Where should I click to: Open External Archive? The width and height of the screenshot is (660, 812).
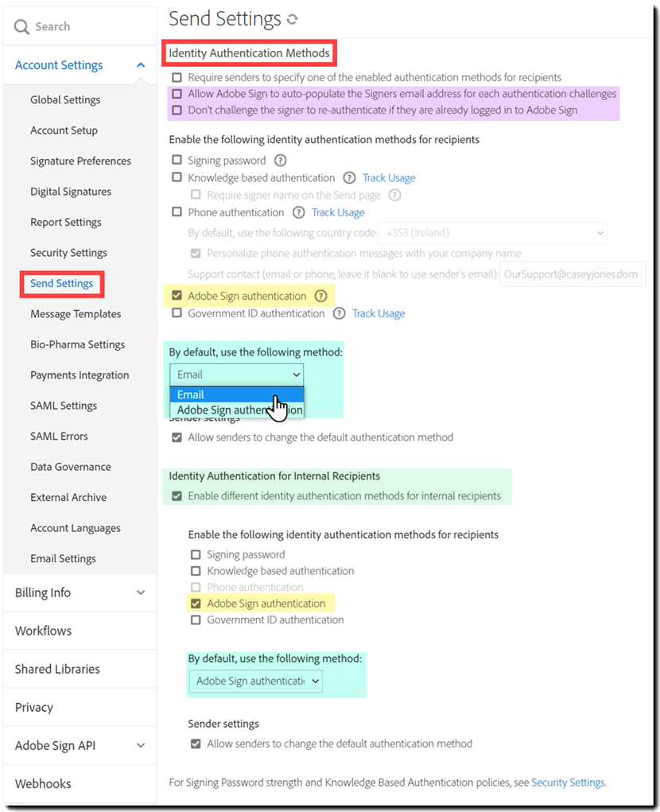click(68, 497)
